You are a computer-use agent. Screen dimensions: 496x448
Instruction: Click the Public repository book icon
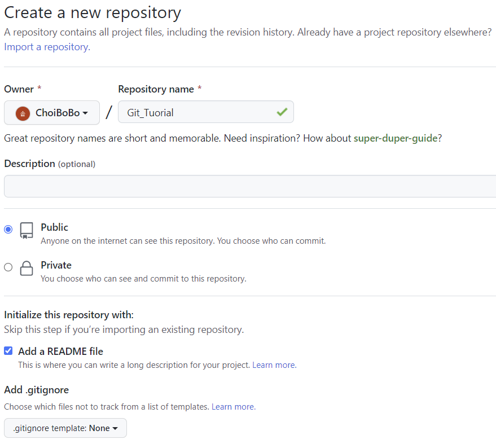(27, 230)
